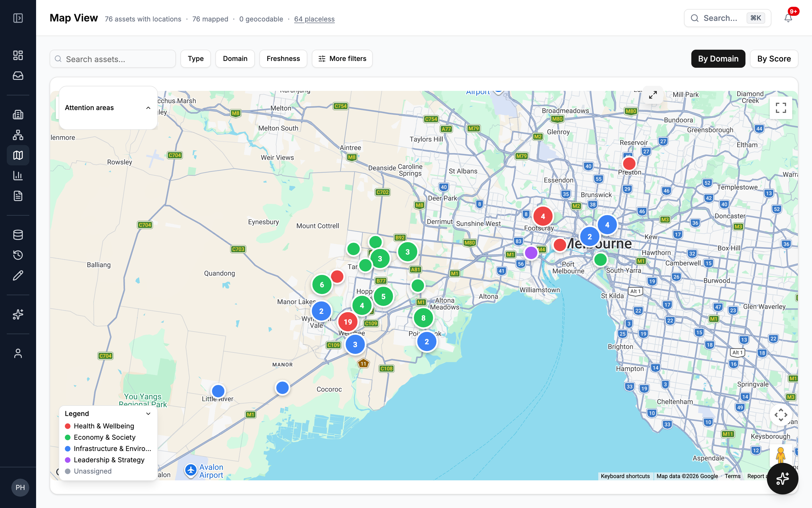Open the hierarchy network icon in sidebar

coord(18,135)
